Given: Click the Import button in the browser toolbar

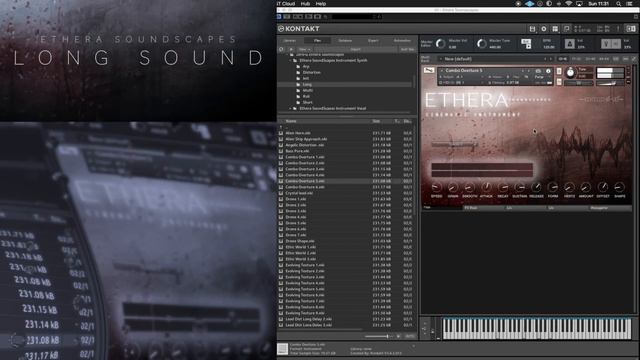Looking at the screenshot, I should (355, 49).
